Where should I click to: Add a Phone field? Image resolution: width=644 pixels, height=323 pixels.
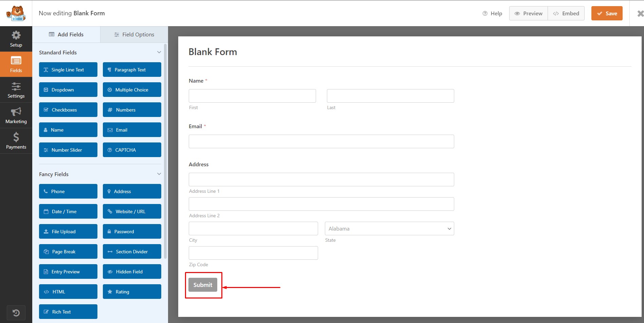click(x=68, y=191)
